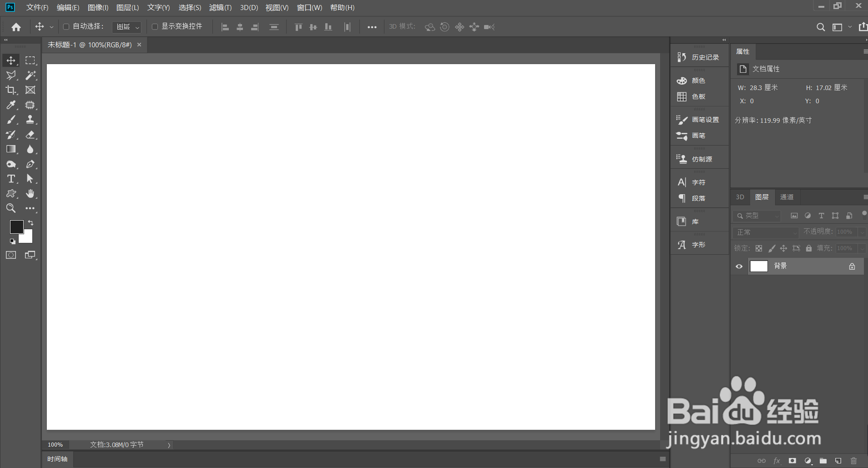Image resolution: width=868 pixels, height=468 pixels.
Task: Select the Eyedropper tool
Action: [x=11, y=105]
